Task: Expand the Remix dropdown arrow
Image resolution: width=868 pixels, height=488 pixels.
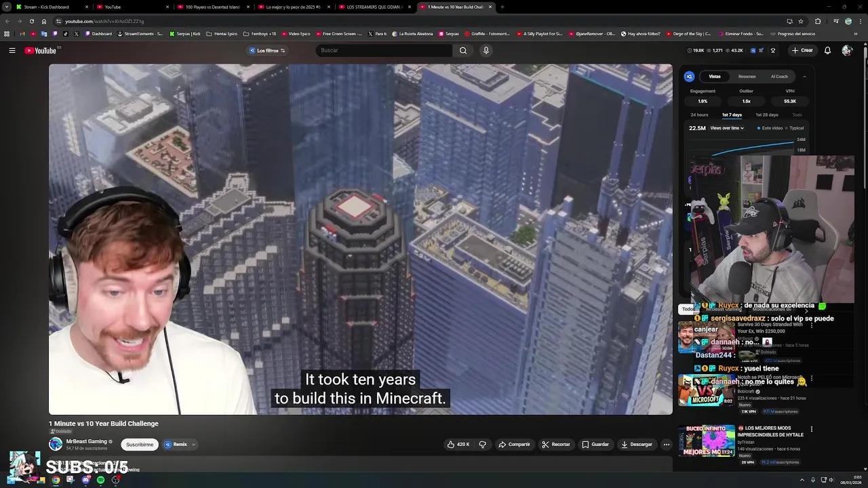Action: (193, 445)
